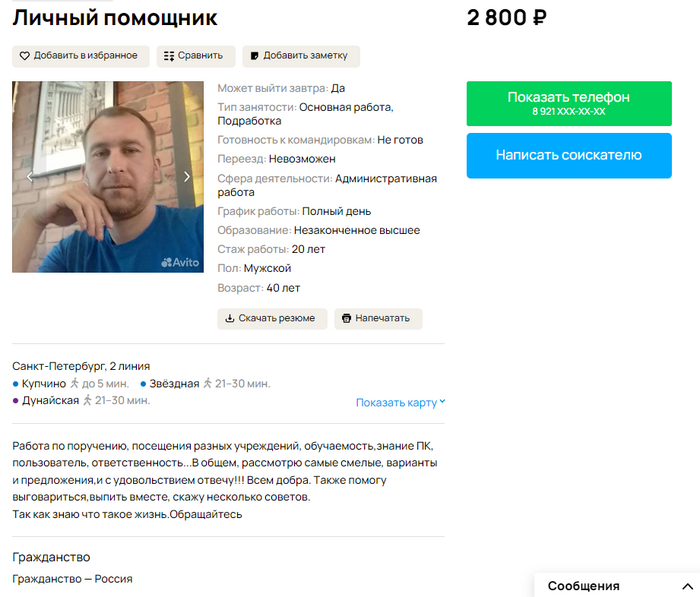Click the printer icon in Напечатать
The width and height of the screenshot is (700, 597).
point(346,318)
